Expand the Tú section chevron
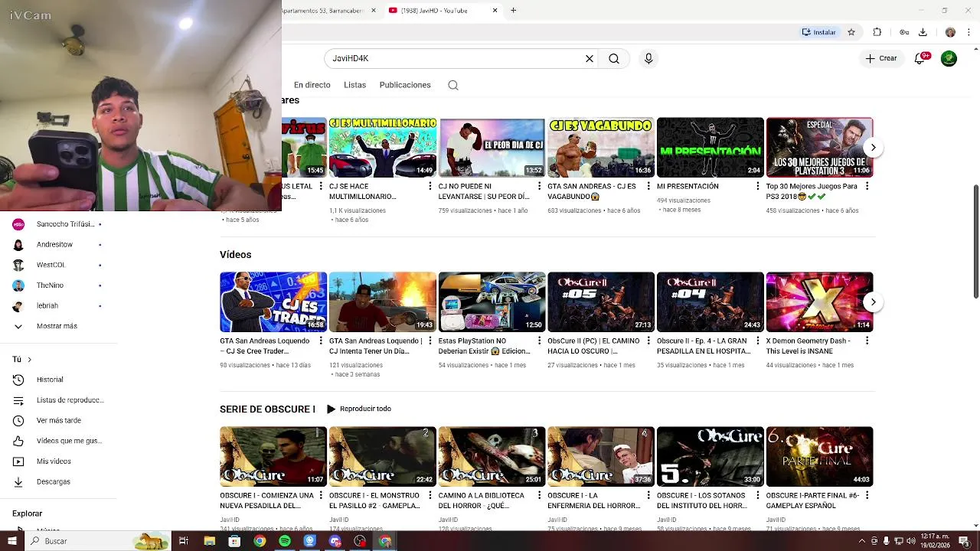Screen dimensions: 980x551 (x=29, y=359)
